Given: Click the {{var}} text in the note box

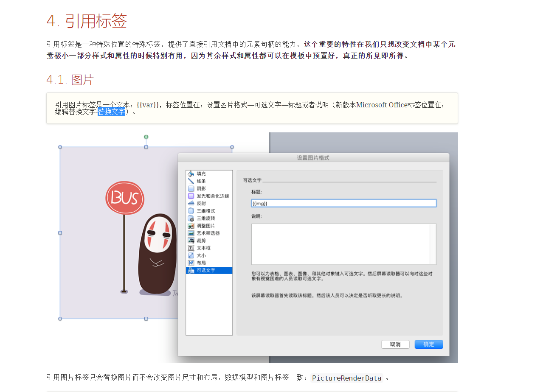Looking at the screenshot, I should click(x=148, y=105).
